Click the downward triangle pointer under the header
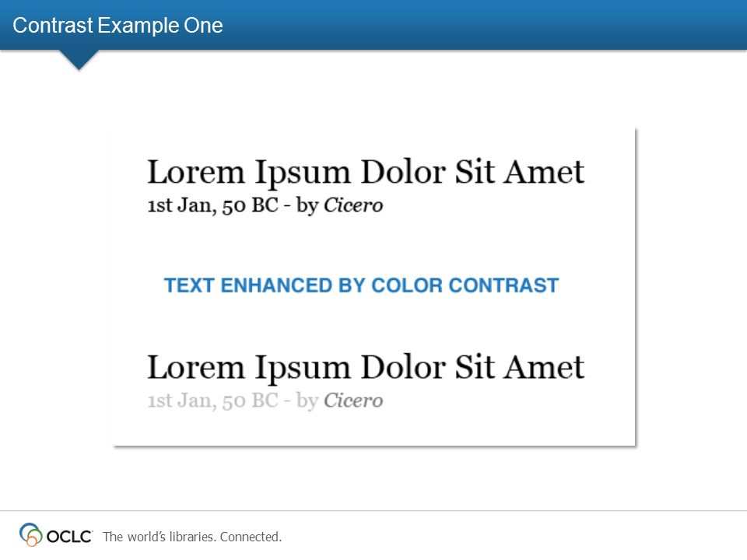Viewport: 747px width, 560px height. click(79, 60)
